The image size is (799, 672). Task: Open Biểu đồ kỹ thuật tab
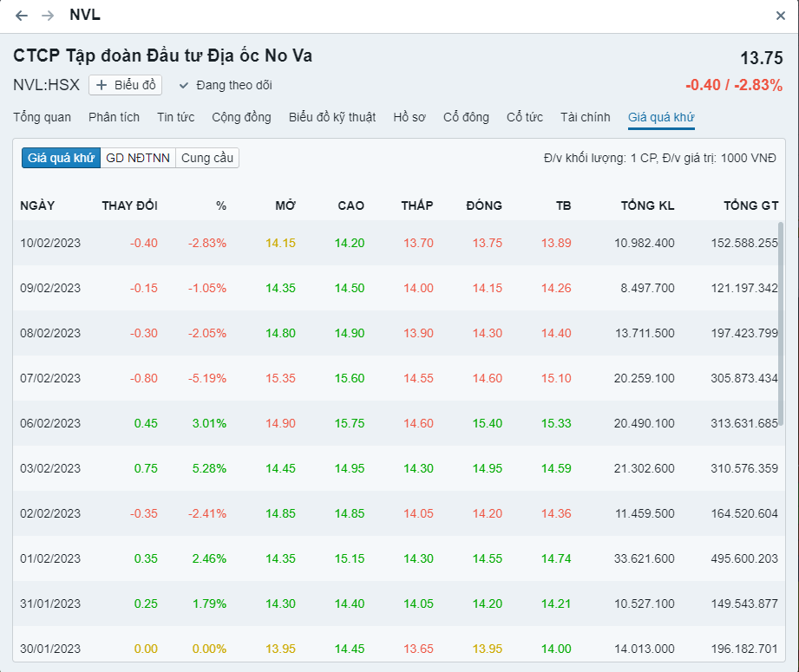coord(332,117)
